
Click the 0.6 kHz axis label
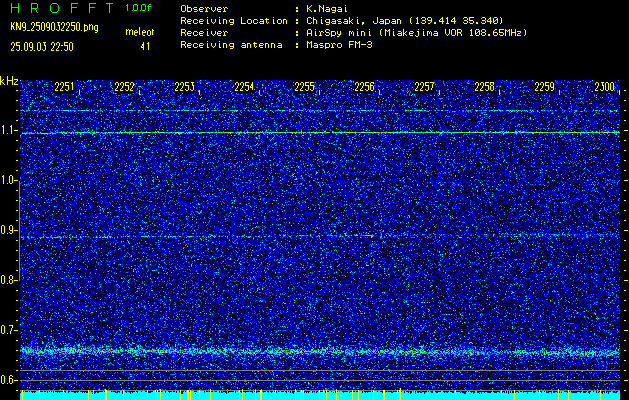tap(7, 380)
